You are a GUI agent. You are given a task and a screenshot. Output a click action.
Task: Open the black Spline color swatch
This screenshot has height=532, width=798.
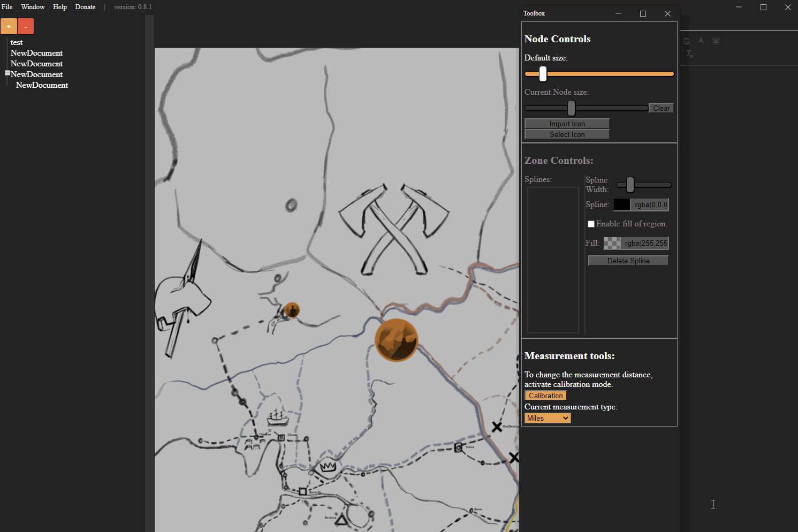pos(621,204)
